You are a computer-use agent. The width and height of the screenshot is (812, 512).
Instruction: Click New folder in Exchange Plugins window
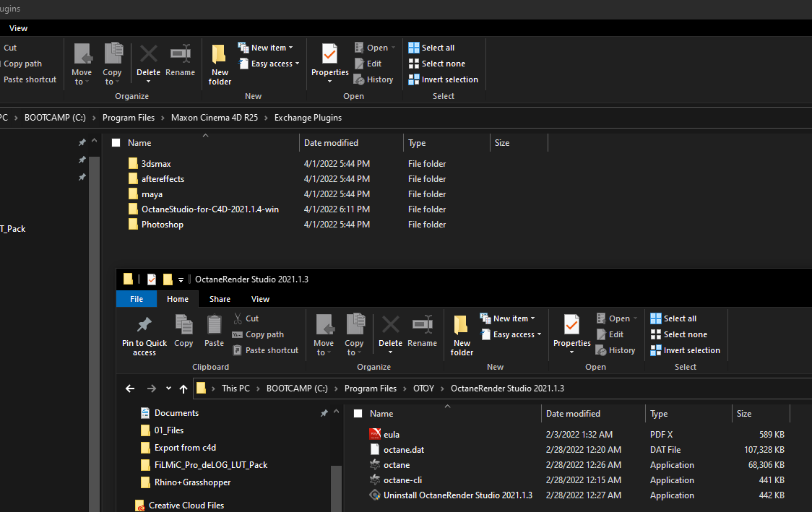coord(220,65)
